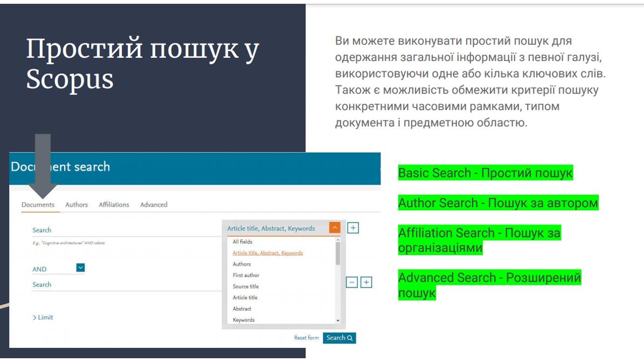Choose Abstract option in the list
This screenshot has width=644, height=362.
(x=242, y=309)
